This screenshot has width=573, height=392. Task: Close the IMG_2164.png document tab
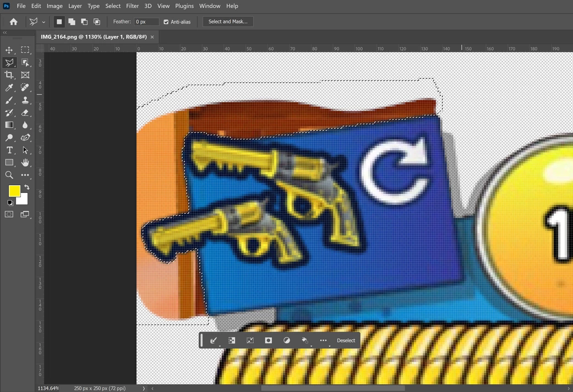tap(152, 37)
